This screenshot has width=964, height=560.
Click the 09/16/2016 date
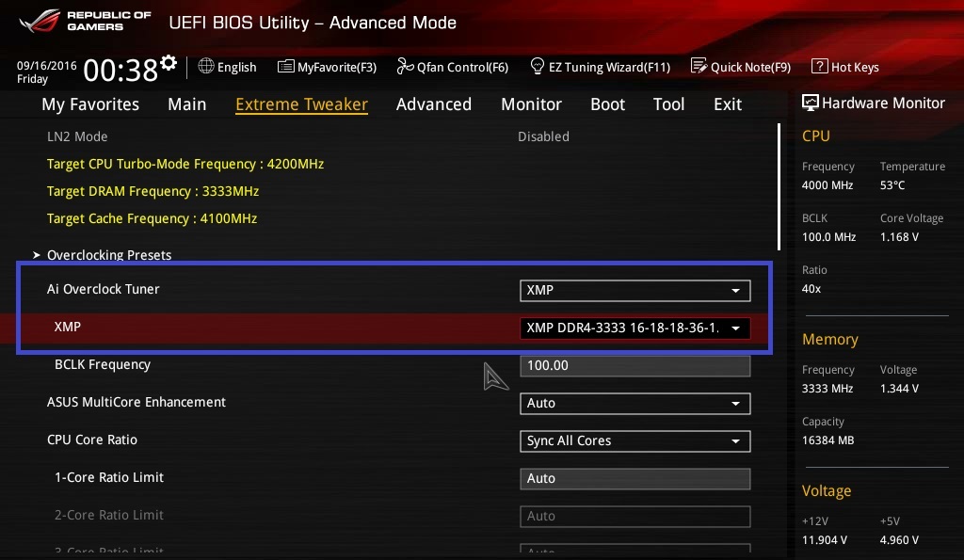[47, 65]
